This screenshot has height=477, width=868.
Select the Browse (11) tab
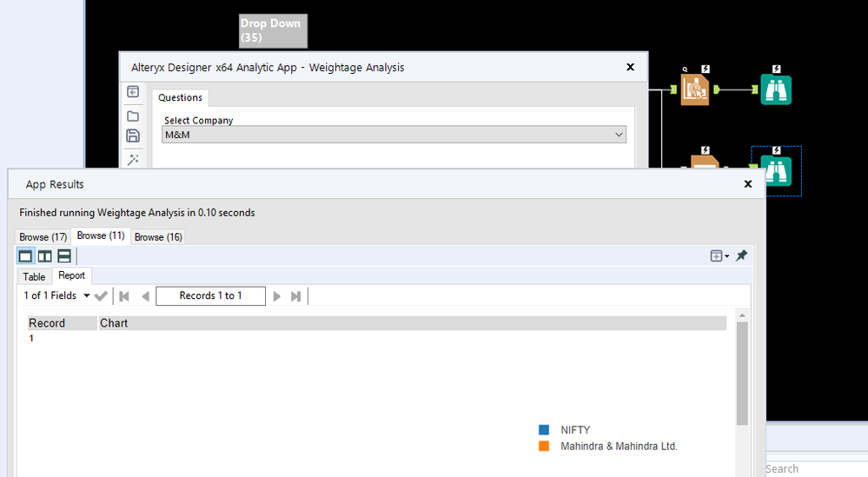(x=101, y=235)
